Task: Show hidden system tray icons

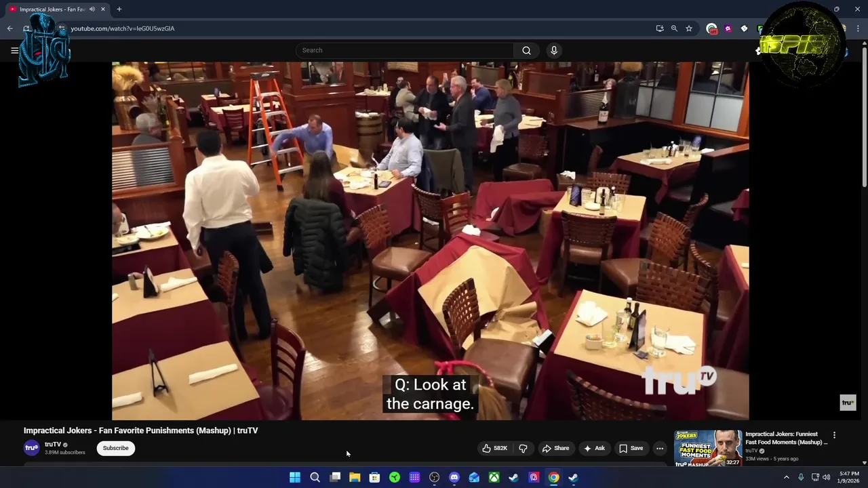Action: (787, 477)
